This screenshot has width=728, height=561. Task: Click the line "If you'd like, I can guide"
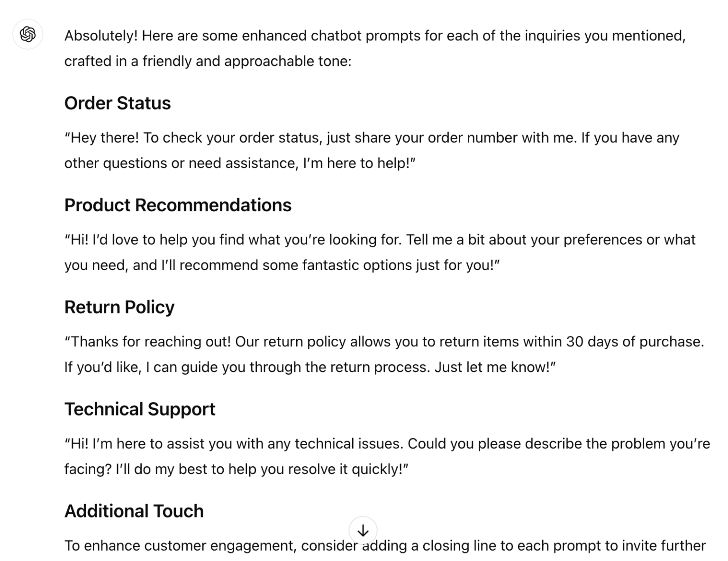click(x=309, y=367)
